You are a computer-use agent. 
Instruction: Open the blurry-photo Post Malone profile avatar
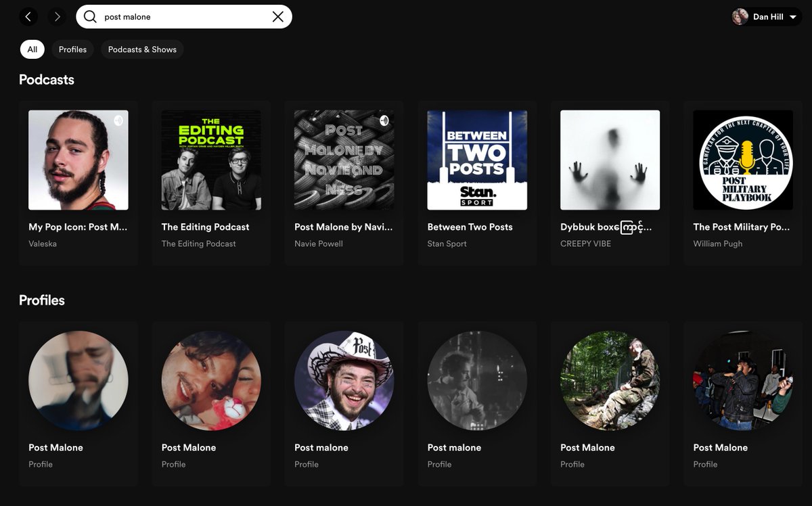coord(78,381)
